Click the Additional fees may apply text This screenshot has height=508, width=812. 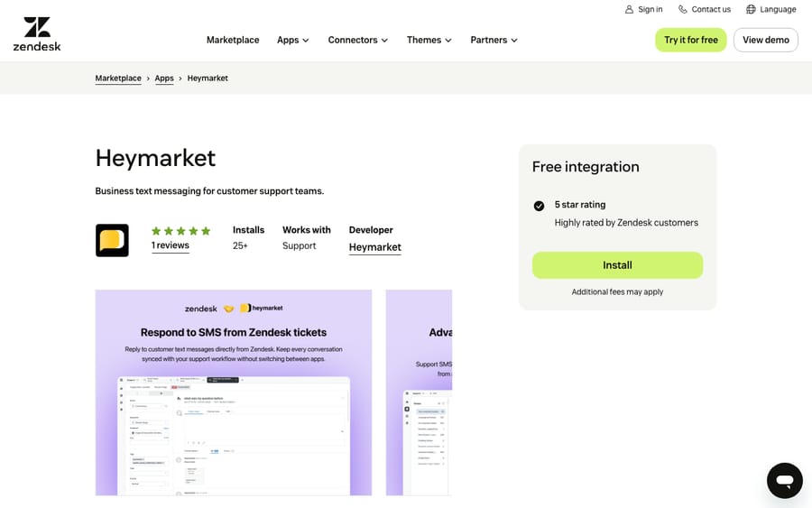[617, 292]
